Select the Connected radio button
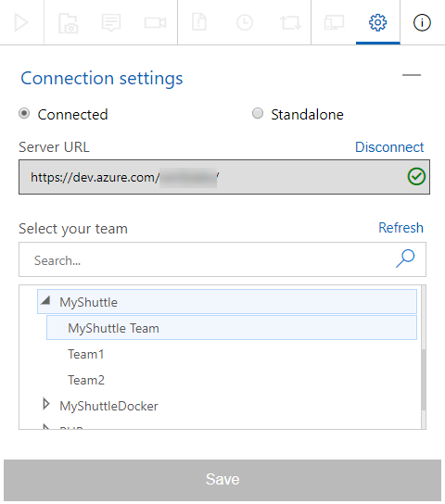 24,113
